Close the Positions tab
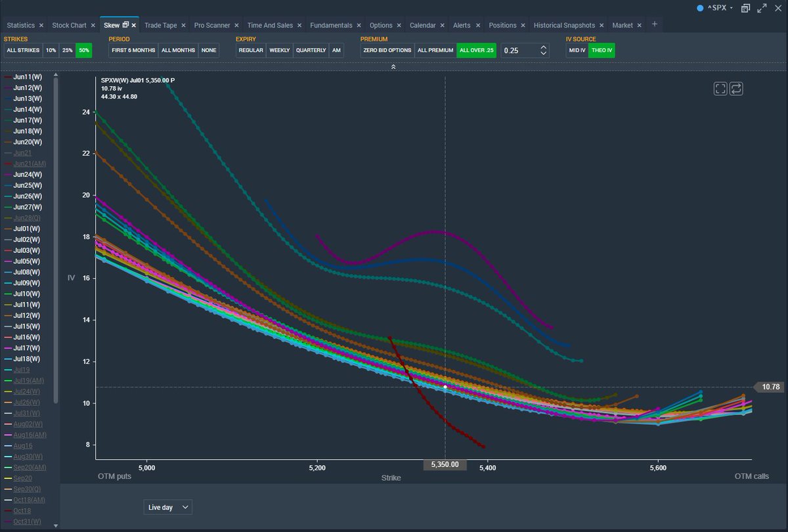This screenshot has height=532, width=788. coord(523,26)
